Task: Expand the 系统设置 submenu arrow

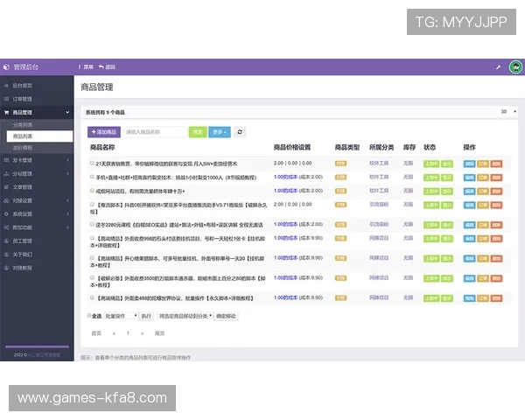Action: click(67, 214)
